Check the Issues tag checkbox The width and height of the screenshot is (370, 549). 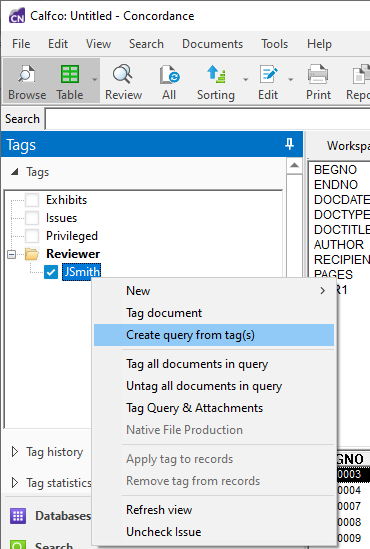pyautogui.click(x=32, y=218)
